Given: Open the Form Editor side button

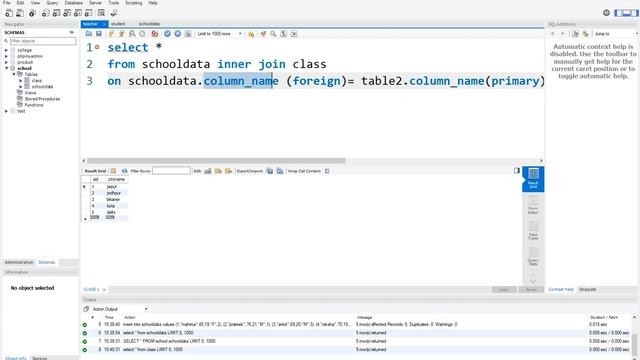Looking at the screenshot, I should click(533, 204).
